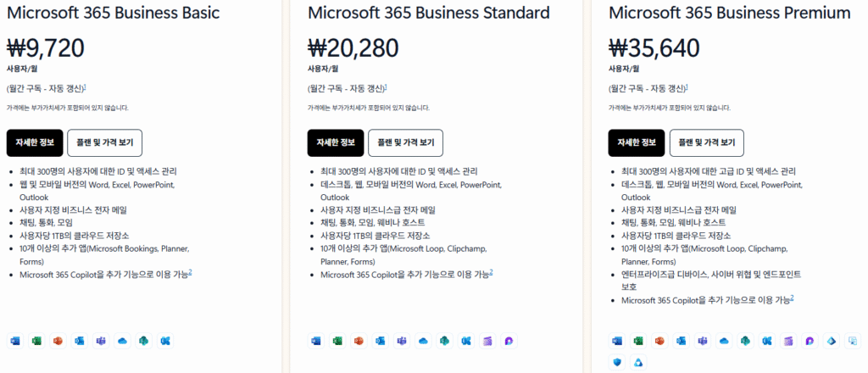The width and height of the screenshot is (868, 373).
Task: Click the Teams icon under Business Basic
Action: [100, 340]
